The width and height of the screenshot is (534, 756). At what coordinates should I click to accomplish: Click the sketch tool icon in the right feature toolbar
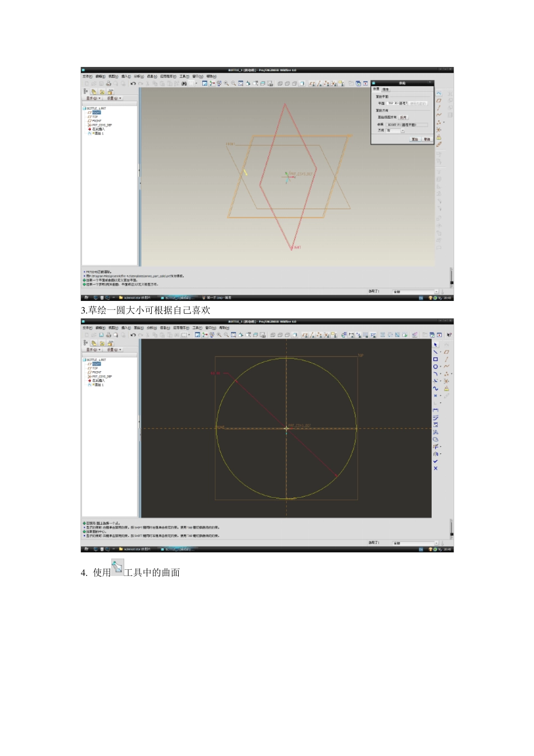pyautogui.click(x=439, y=93)
